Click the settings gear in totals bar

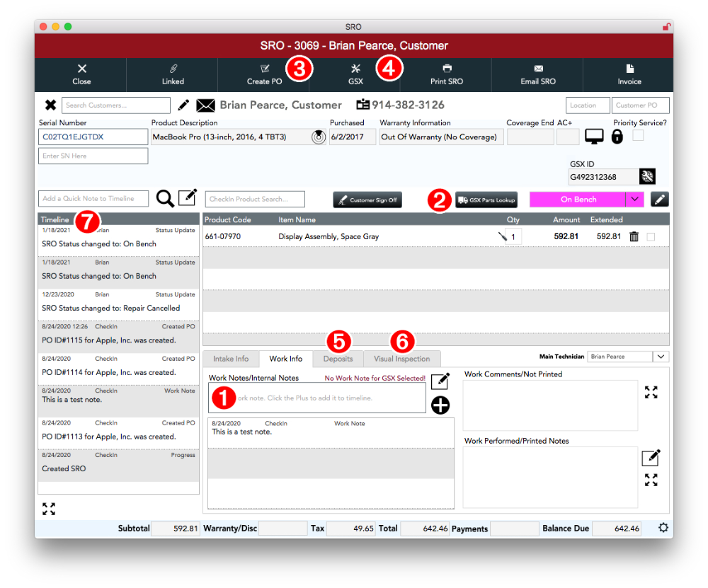click(663, 528)
